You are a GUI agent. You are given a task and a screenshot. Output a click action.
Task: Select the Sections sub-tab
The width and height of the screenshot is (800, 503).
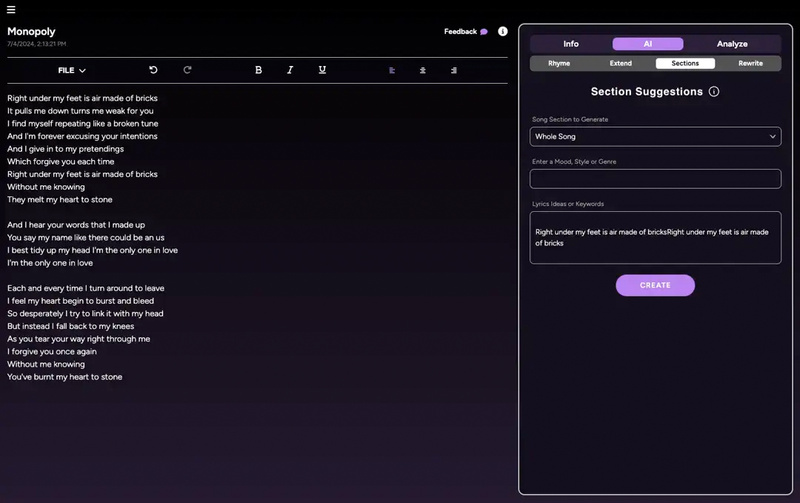click(x=685, y=63)
